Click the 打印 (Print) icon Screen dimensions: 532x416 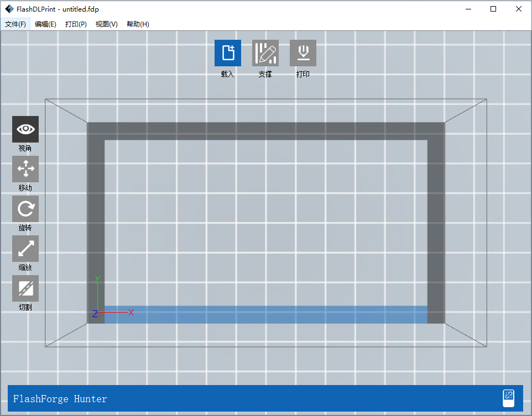pos(303,53)
